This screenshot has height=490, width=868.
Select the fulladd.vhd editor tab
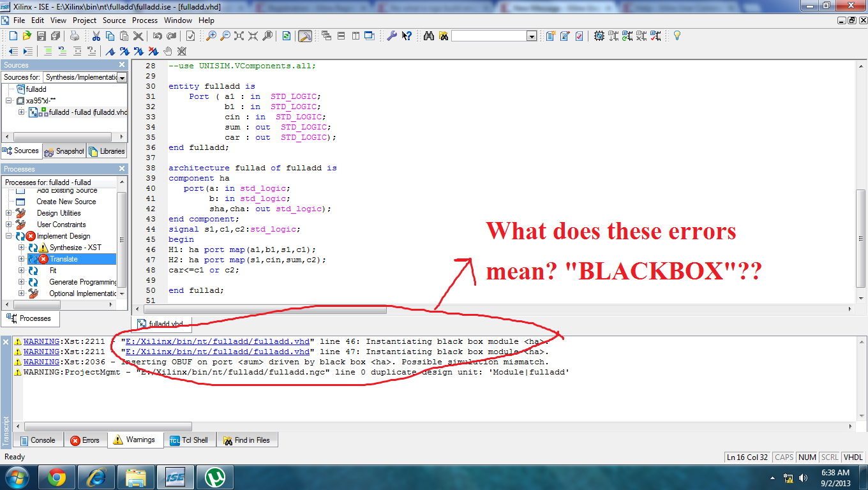[x=160, y=324]
